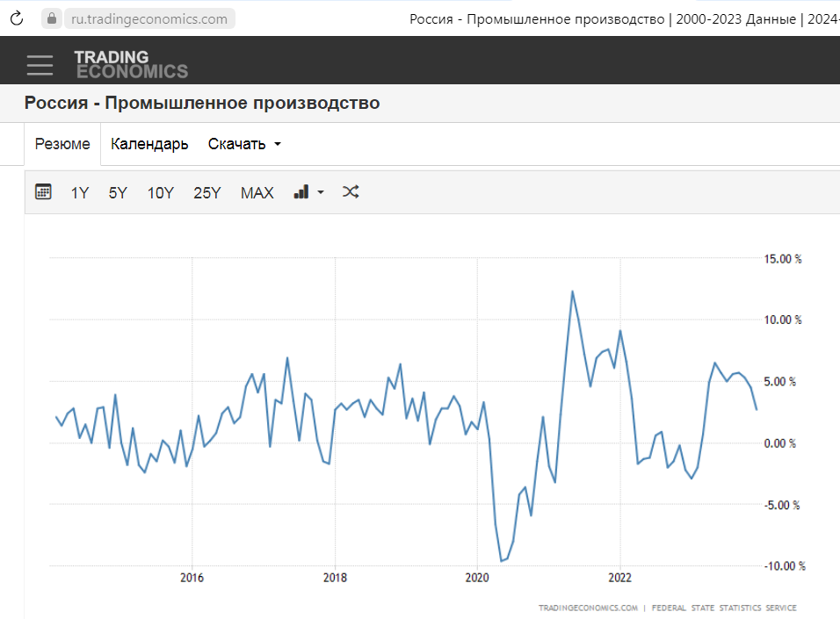Click the 2020 x-axis label
The height and width of the screenshot is (619, 840).
coord(477,578)
